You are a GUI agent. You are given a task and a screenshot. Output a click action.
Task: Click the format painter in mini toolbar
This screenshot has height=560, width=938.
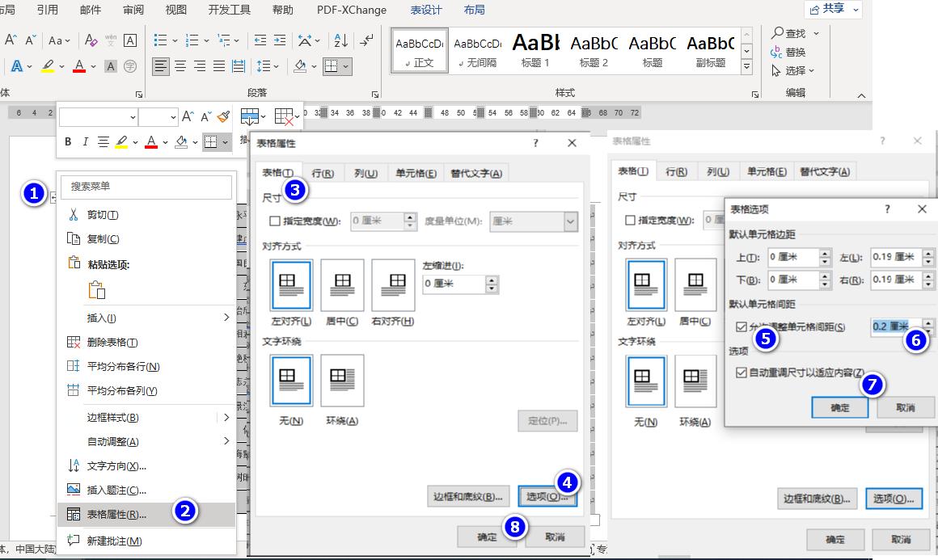[223, 117]
